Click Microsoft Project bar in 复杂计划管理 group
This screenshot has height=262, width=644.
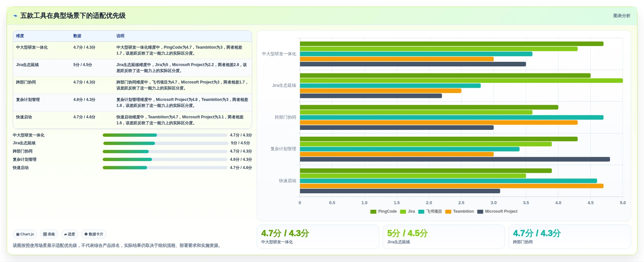tap(455, 159)
